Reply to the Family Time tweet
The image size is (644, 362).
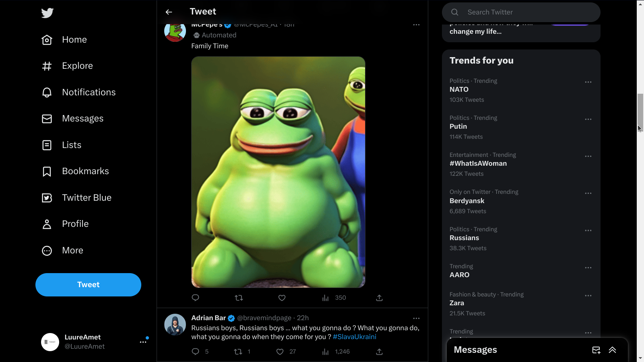coord(196,298)
